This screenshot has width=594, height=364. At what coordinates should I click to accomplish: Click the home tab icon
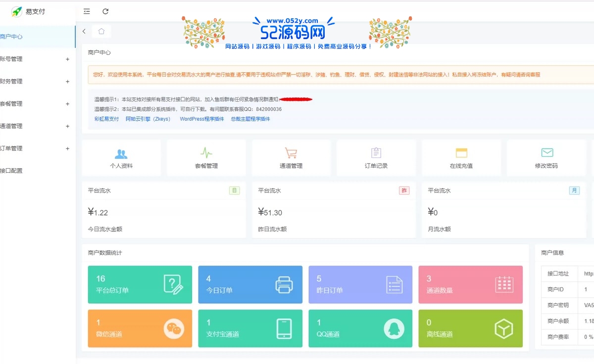pos(101,31)
